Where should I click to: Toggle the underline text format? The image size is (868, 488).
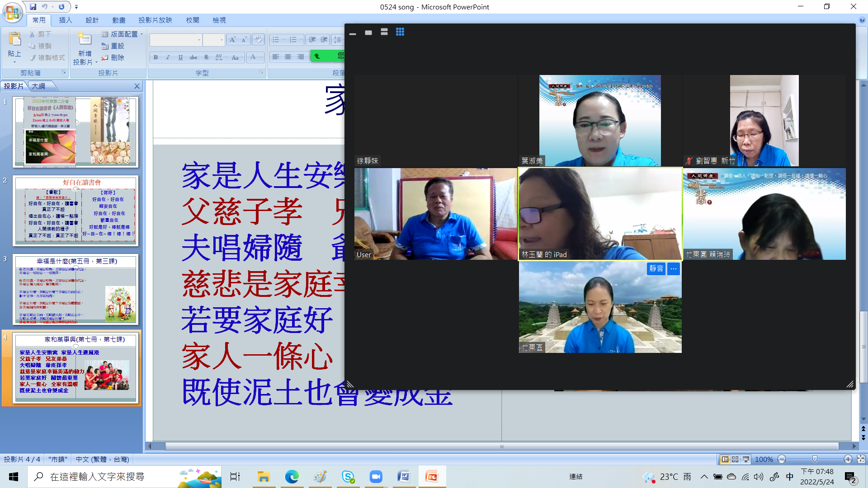180,57
